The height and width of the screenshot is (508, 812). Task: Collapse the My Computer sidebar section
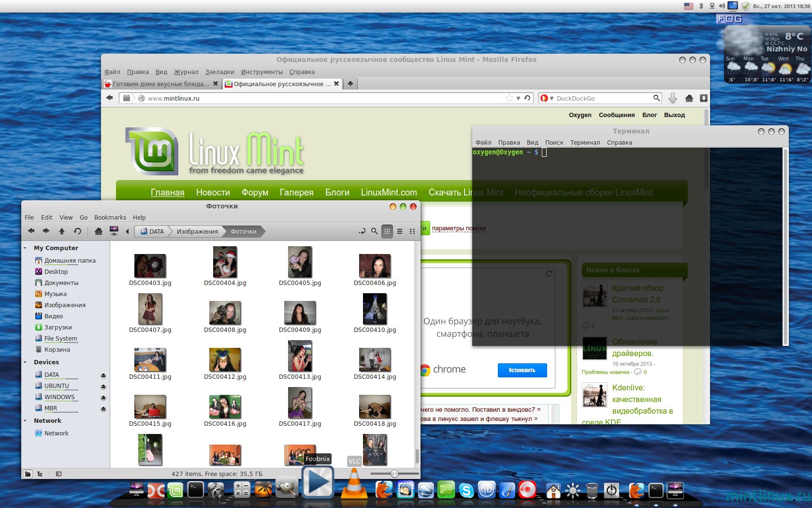coord(25,248)
